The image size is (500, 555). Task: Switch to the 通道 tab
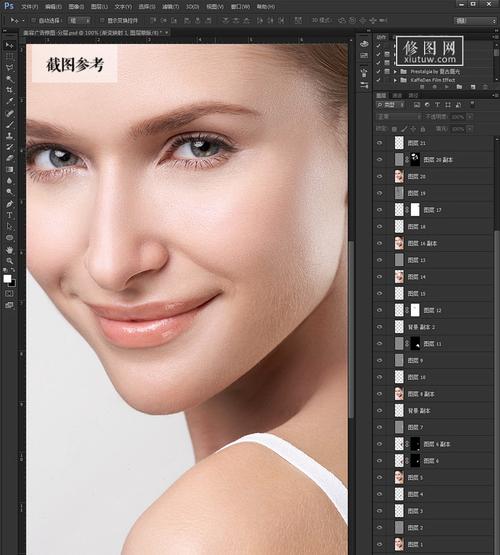tap(397, 95)
